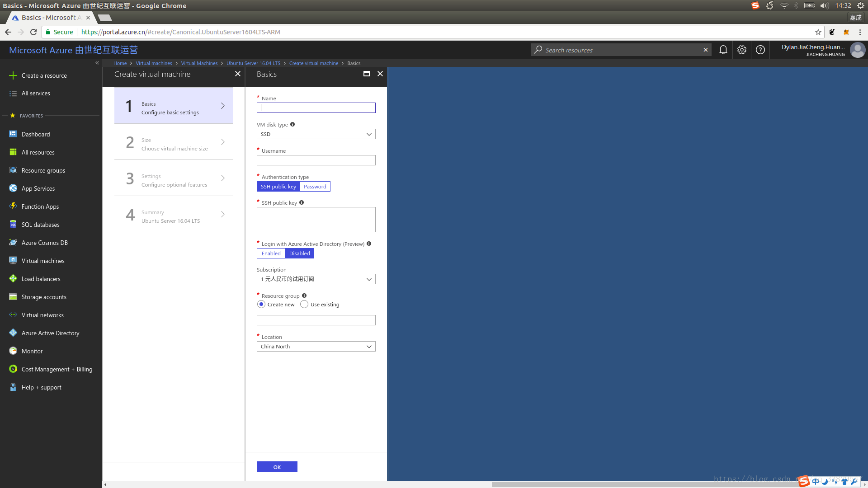Click the Virtual machines monitor icon
Image resolution: width=868 pixels, height=488 pixels.
(13, 261)
